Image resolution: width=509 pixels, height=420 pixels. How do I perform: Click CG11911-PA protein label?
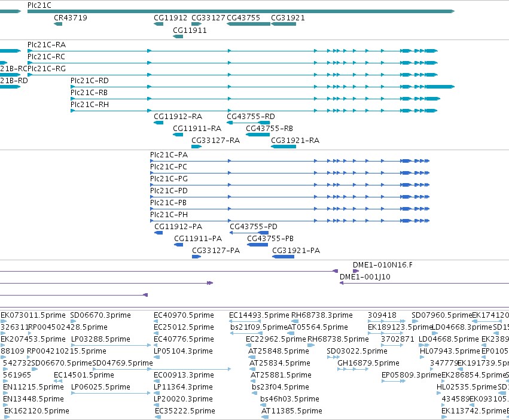point(198,239)
